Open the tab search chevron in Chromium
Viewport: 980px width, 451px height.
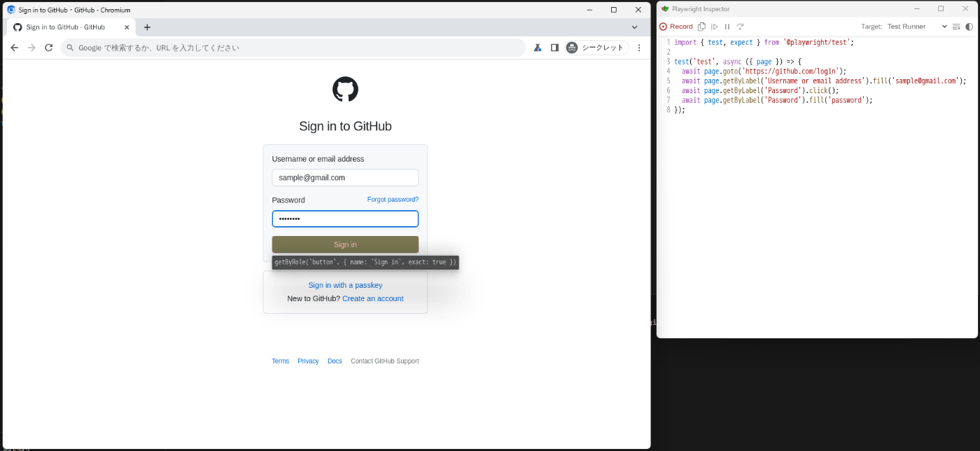[x=634, y=27]
